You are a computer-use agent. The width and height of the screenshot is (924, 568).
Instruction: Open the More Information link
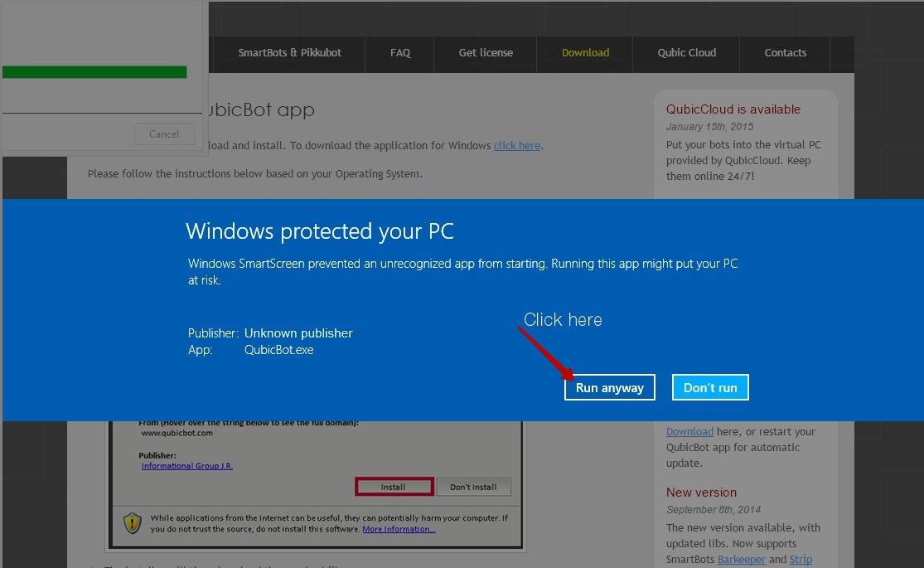399,529
